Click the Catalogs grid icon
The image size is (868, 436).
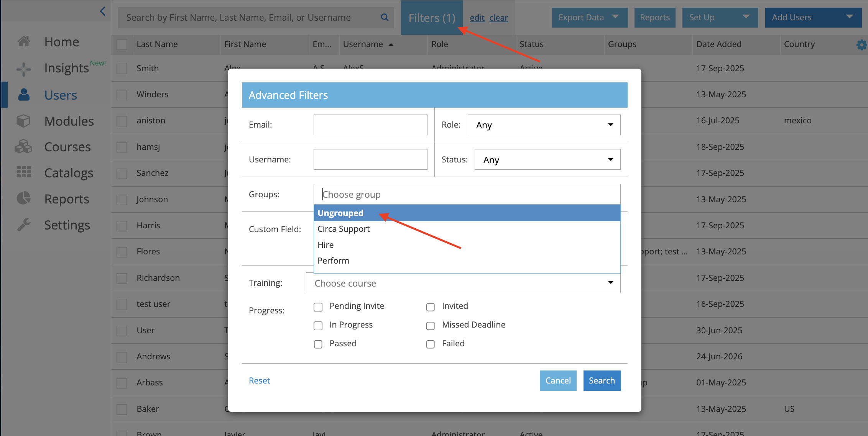tap(24, 172)
